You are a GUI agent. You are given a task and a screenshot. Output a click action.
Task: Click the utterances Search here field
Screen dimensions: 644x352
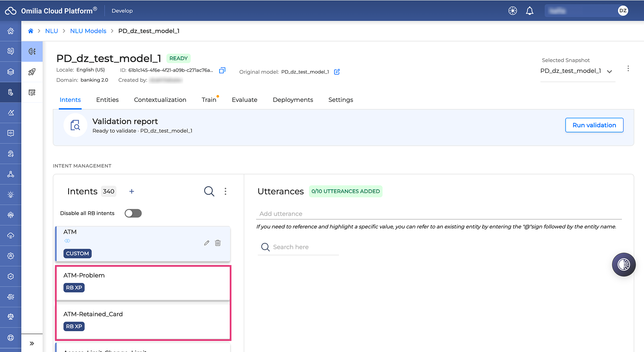click(298, 247)
